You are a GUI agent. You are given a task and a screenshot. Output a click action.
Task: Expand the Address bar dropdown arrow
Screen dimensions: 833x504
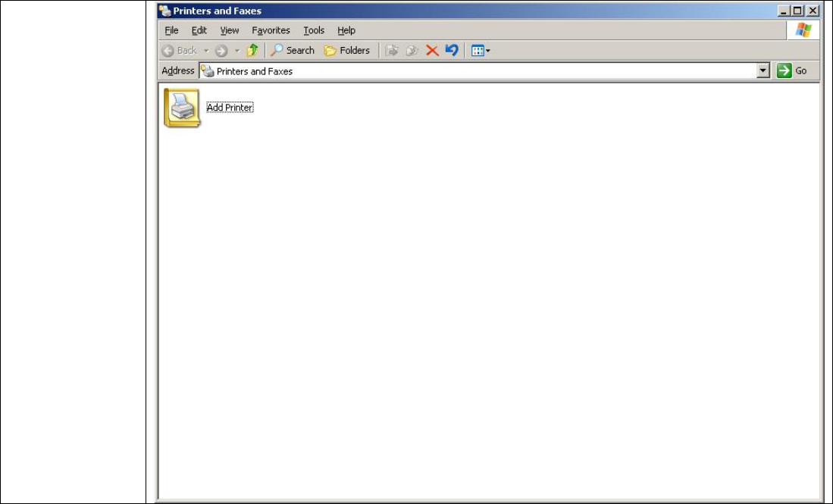(x=763, y=70)
